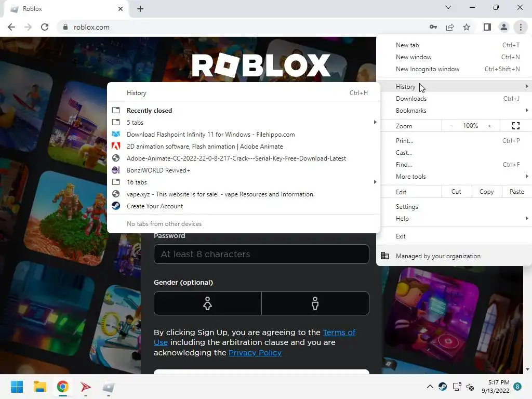532x399 pixels.
Task: Close the three-dot Chrome menu button
Action: [521, 27]
